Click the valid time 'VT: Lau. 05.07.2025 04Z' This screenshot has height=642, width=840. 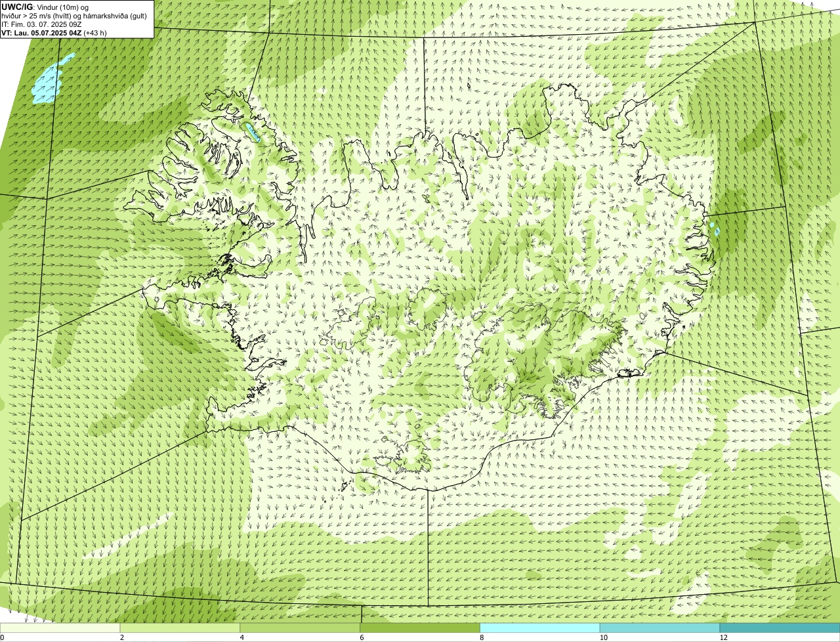pos(41,32)
